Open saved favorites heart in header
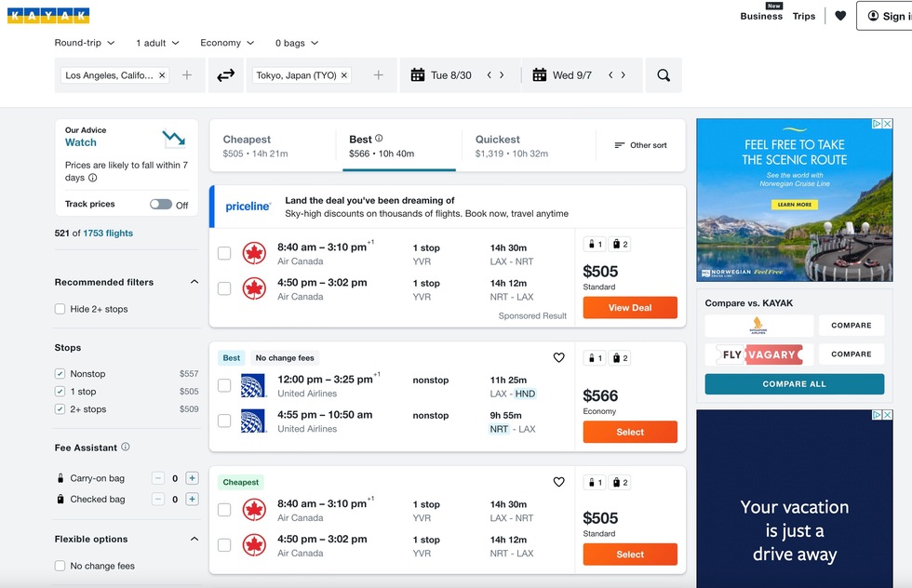Image resolution: width=912 pixels, height=588 pixels. pos(840,16)
